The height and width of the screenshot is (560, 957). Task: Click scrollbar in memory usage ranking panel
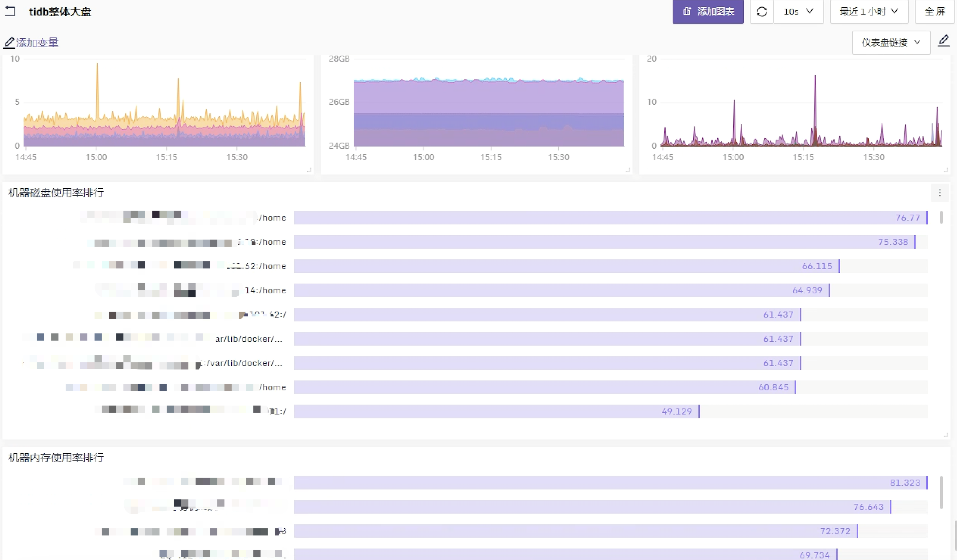pos(941,492)
